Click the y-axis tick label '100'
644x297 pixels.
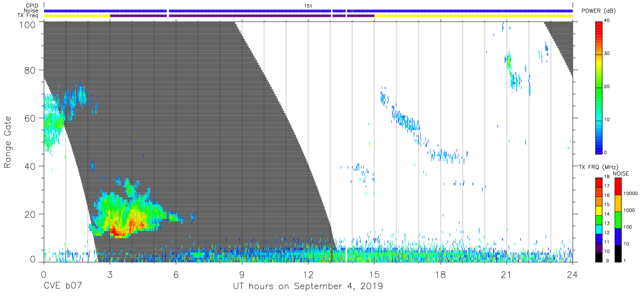point(27,24)
